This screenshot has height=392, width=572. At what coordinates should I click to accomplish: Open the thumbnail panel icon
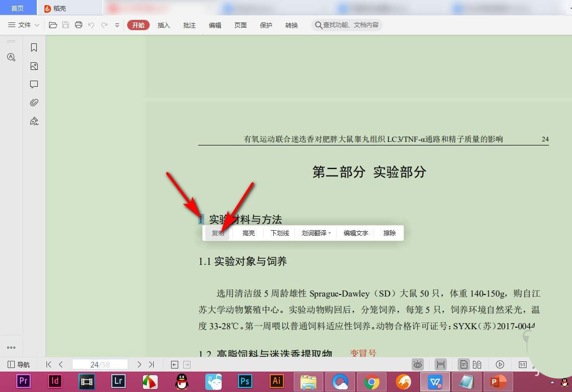click(34, 66)
